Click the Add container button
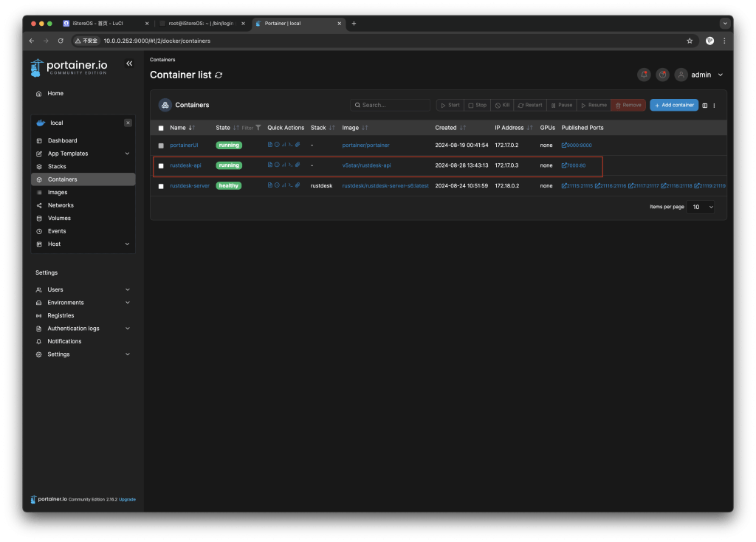Viewport: 756px width, 542px height. pyautogui.click(x=673, y=105)
